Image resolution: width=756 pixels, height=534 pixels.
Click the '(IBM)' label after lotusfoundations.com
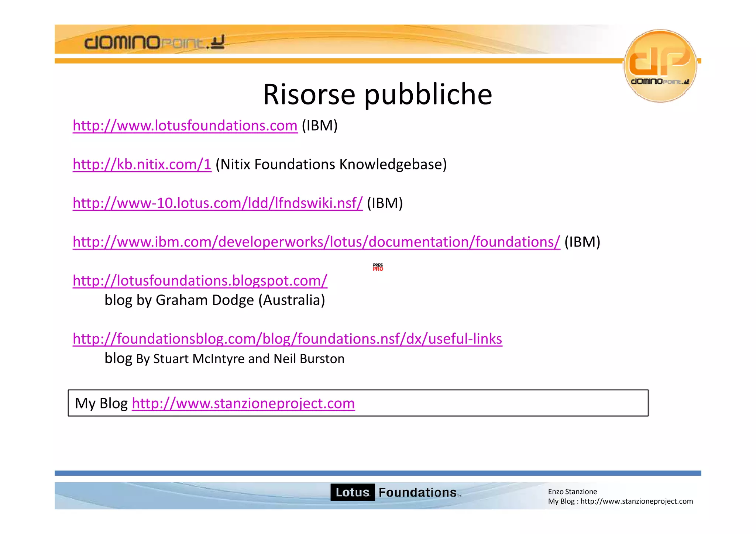320,126
